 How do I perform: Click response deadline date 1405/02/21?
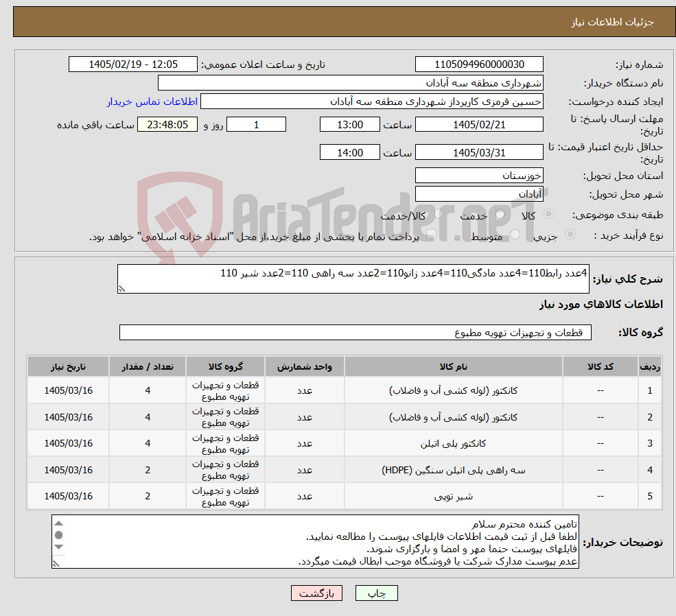[479, 124]
